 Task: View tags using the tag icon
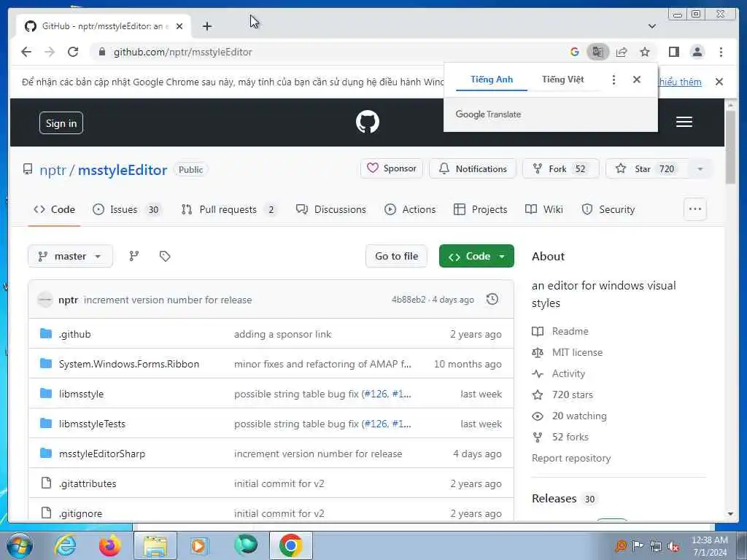point(165,256)
